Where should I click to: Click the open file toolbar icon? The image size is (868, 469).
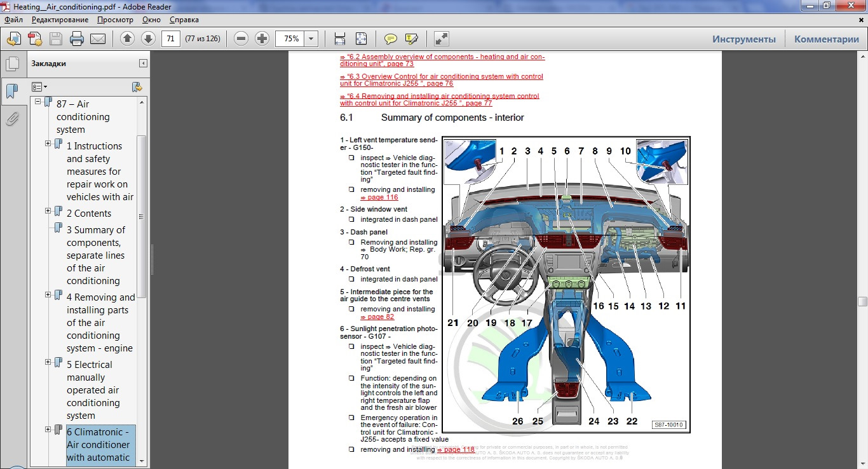[x=13, y=39]
